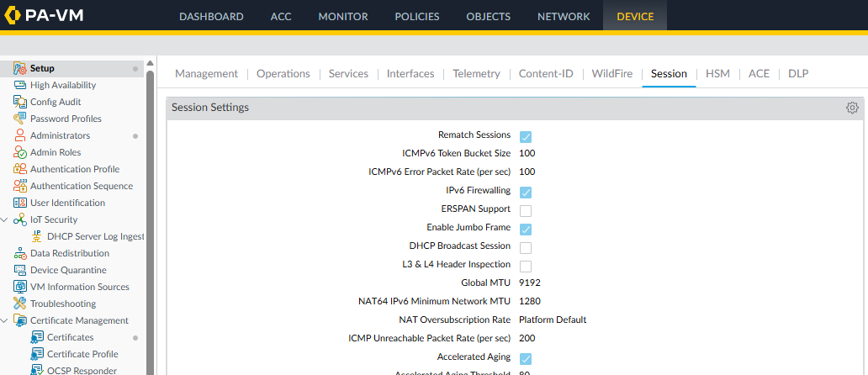Click the High Availability sidebar icon
The height and width of the screenshot is (375, 868).
coord(20,85)
